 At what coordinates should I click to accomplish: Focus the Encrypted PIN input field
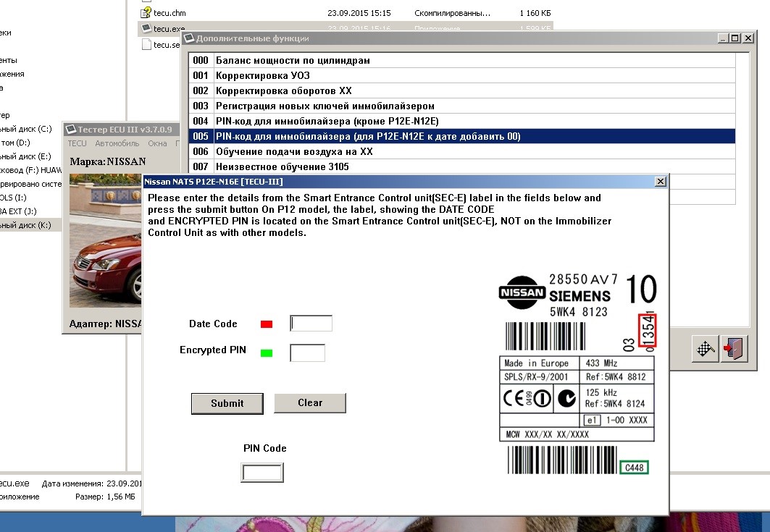click(x=307, y=352)
